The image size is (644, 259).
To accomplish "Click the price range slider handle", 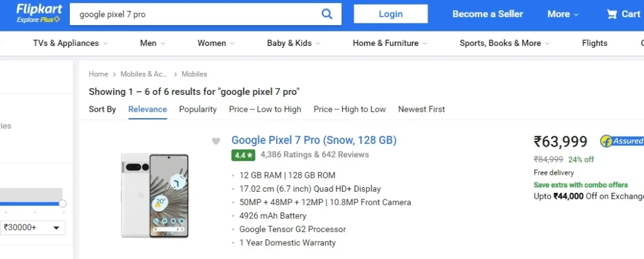I will tap(62, 204).
